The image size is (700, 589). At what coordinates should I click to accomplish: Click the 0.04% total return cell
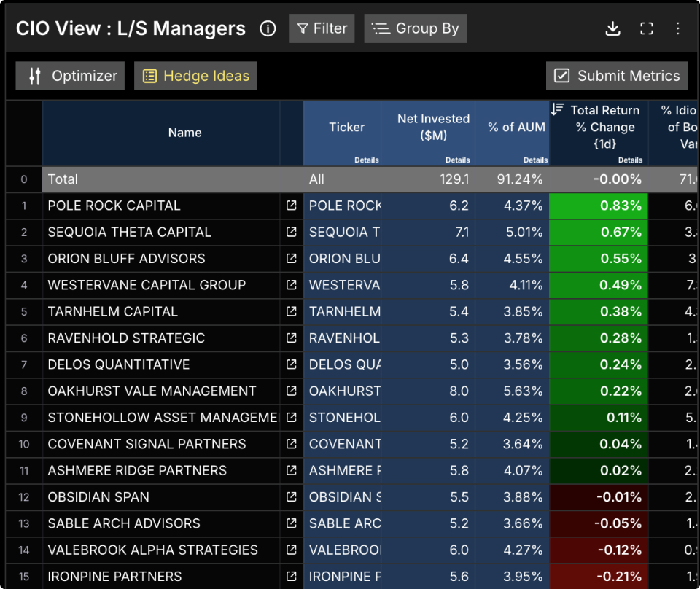click(599, 443)
